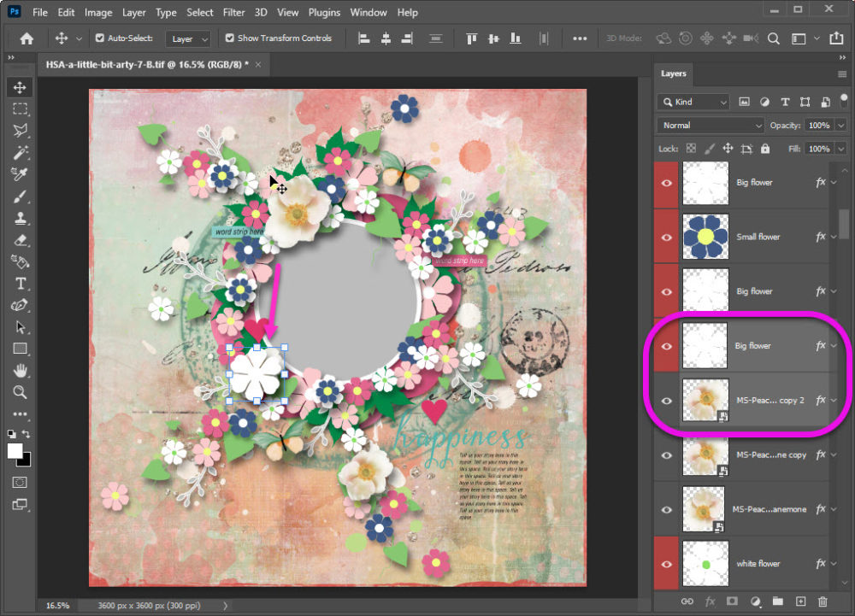Image resolution: width=855 pixels, height=616 pixels.
Task: Open Fill slider dropdown arrow
Action: coord(840,149)
